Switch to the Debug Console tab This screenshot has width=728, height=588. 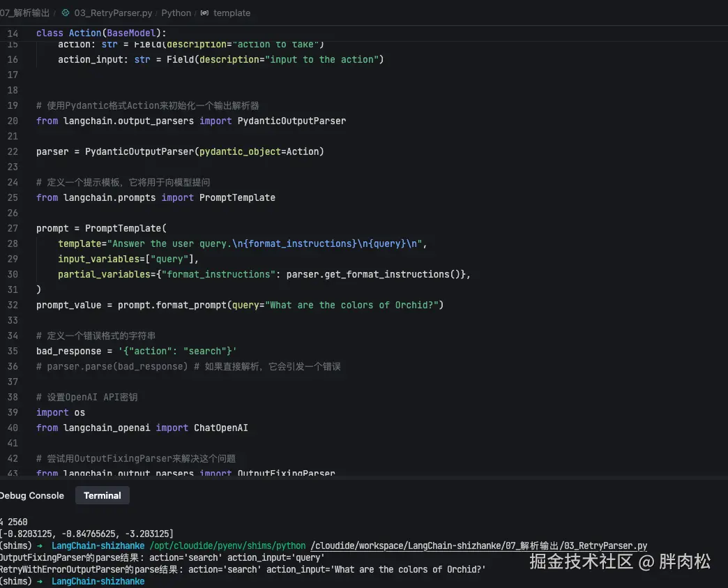[31, 495]
